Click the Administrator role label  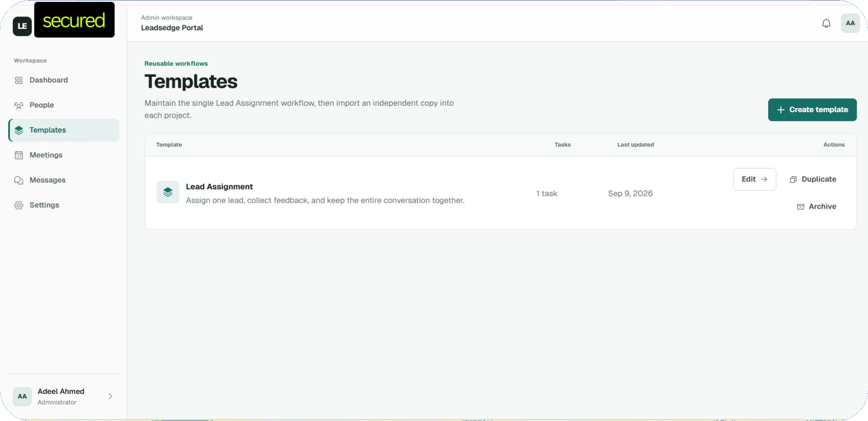tap(57, 403)
